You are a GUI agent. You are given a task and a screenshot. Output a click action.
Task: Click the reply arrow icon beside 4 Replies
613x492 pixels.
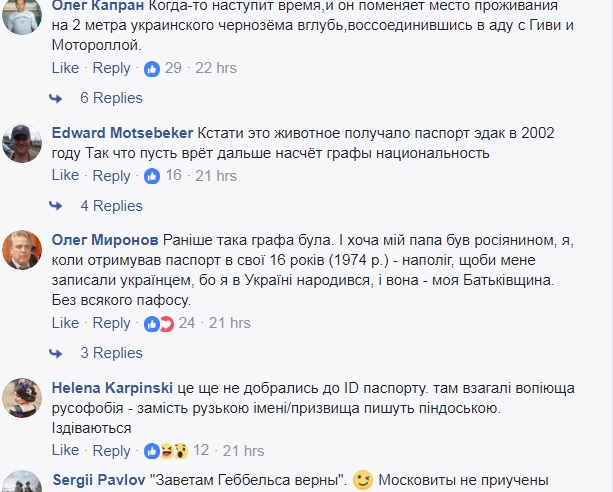59,206
